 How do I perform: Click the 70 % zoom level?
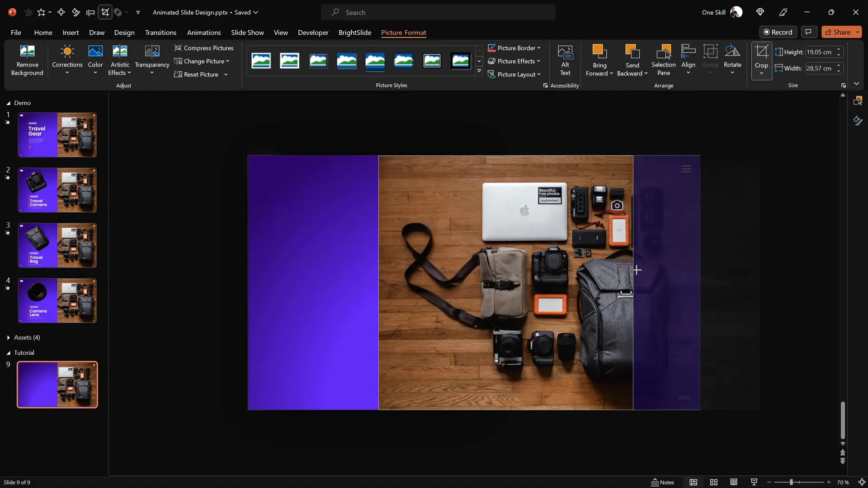[x=843, y=482]
